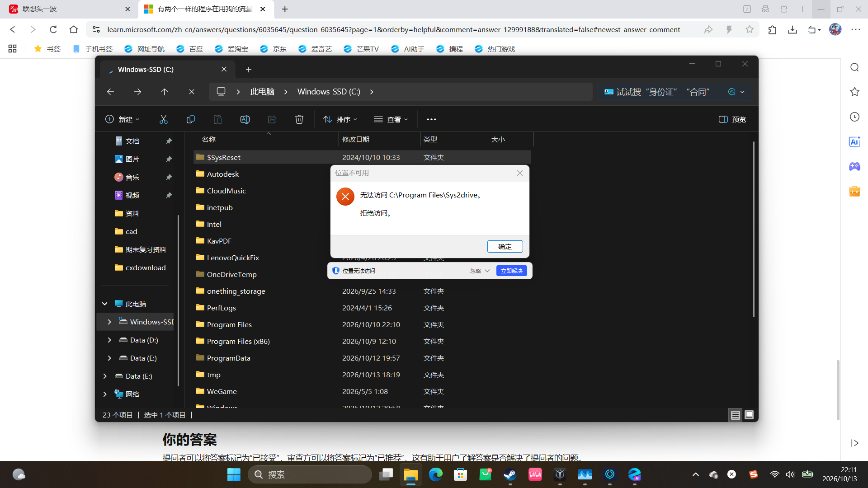
Task: Click the file list vertical scrollbar
Action: [754, 230]
